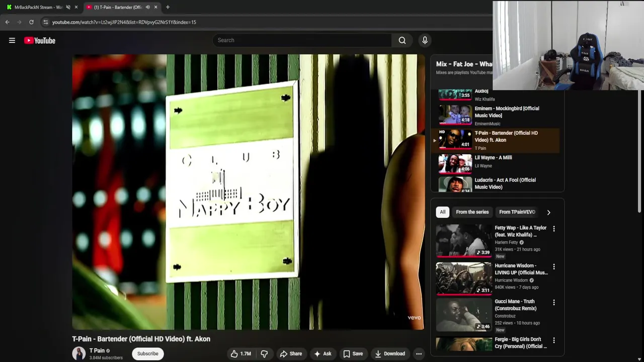Click the Lil Wayne - A Milli title text

click(x=493, y=157)
